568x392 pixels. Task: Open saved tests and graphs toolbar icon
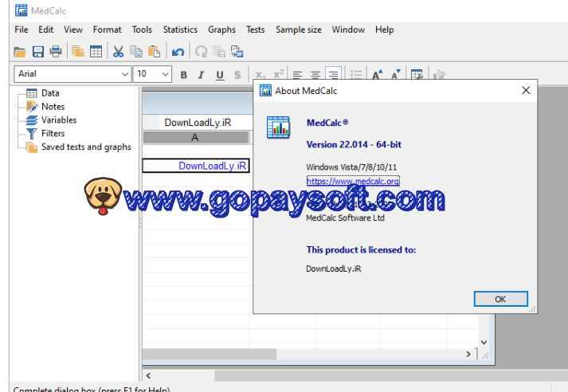77,52
